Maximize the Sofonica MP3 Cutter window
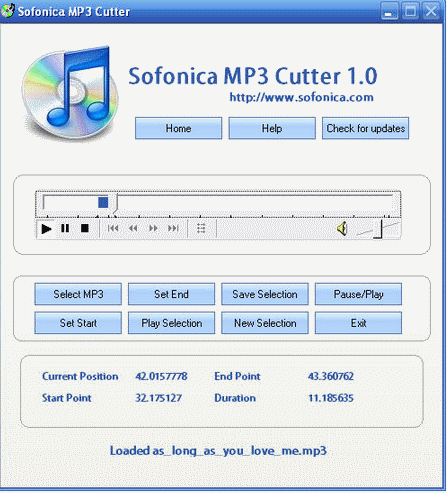 pos(410,11)
